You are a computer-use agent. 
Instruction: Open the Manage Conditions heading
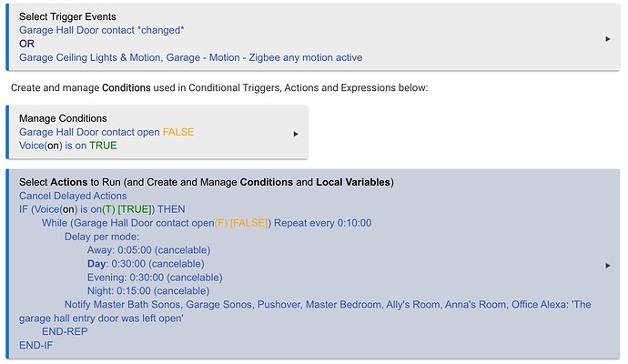[63, 118]
